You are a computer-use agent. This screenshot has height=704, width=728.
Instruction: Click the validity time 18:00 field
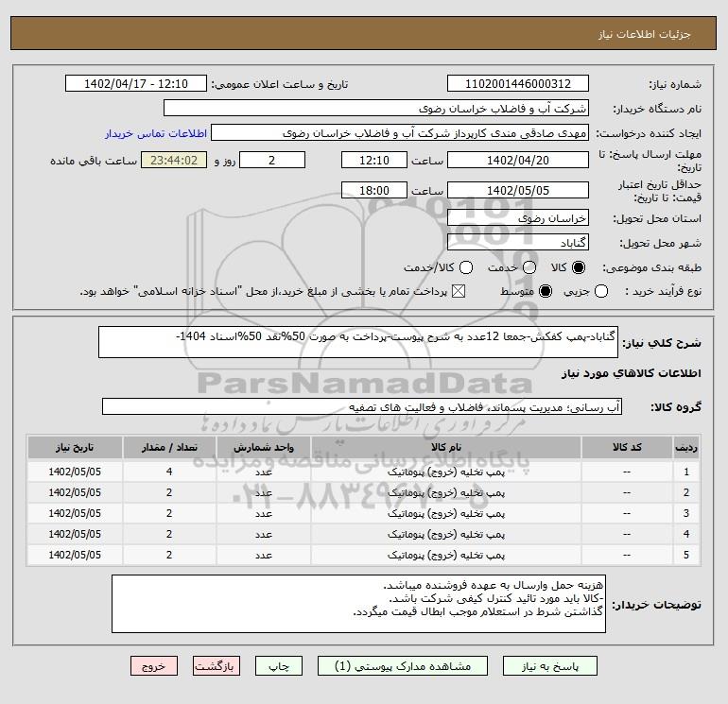pyautogui.click(x=374, y=190)
